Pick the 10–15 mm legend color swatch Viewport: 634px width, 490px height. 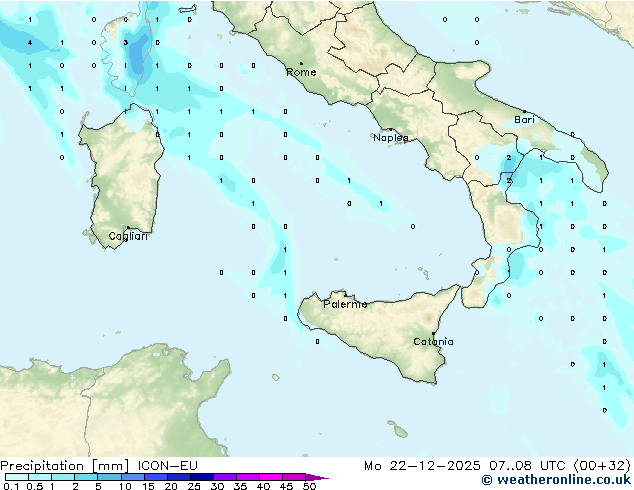[x=132, y=477]
